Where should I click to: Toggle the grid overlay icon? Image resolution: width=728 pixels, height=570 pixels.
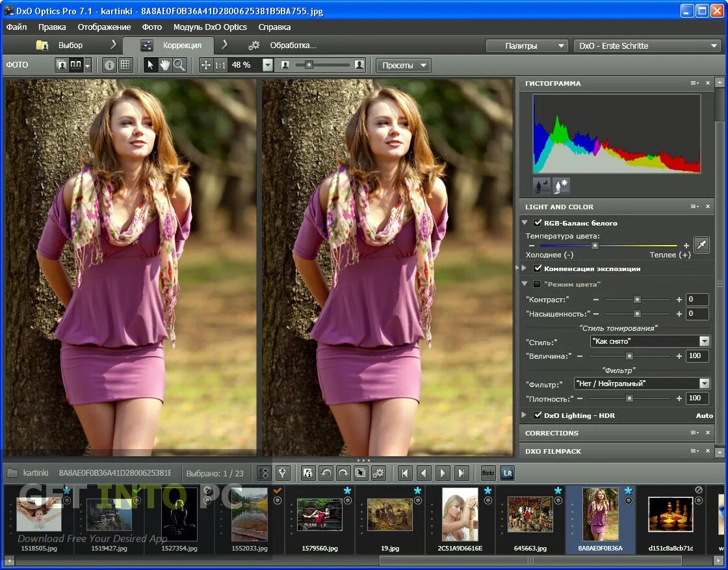point(125,65)
